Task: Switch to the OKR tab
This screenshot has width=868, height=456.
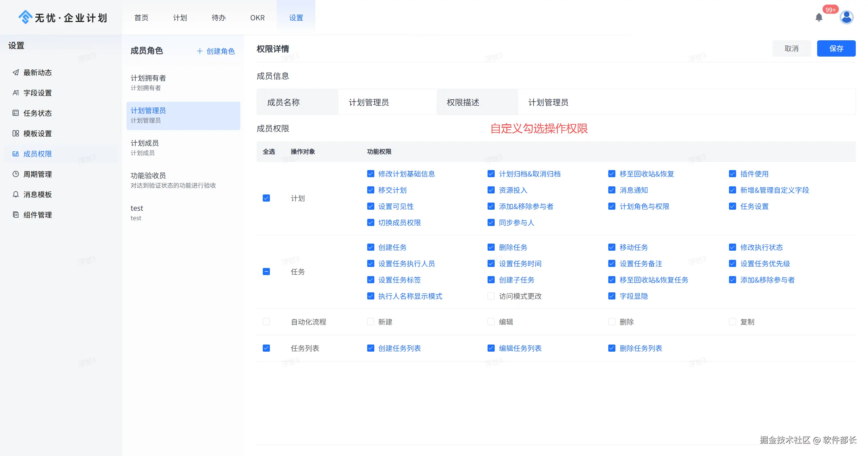Action: click(x=257, y=18)
